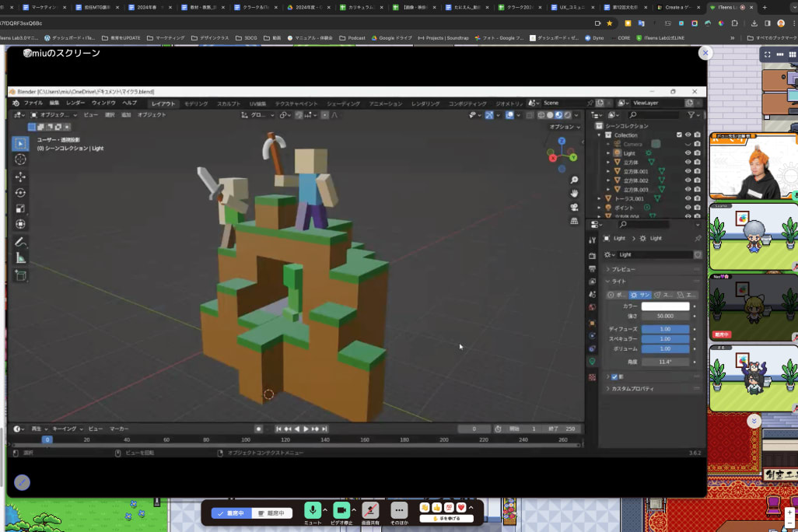Expand the カスタムプロパティ section
This screenshot has height=532, width=798.
632,388
